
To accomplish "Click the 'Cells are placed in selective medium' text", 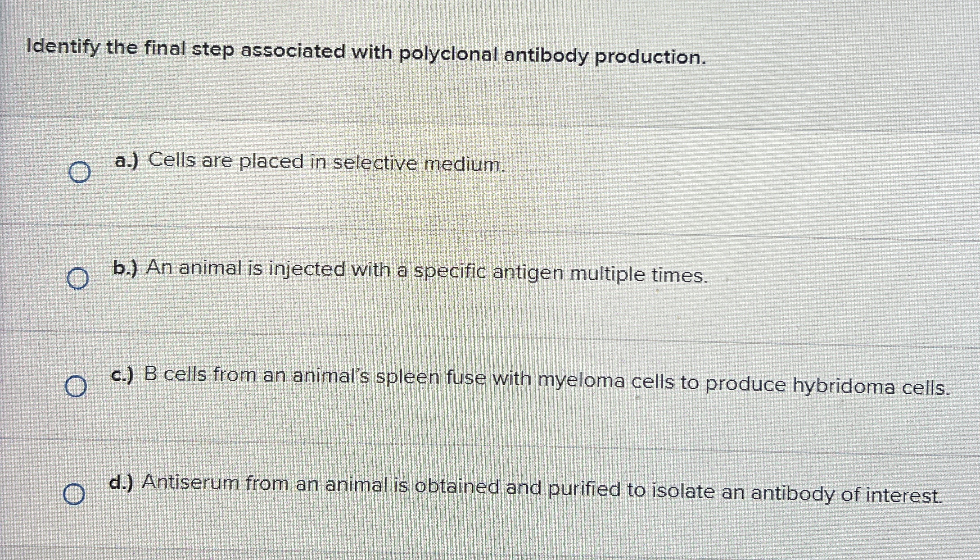I will (326, 162).
